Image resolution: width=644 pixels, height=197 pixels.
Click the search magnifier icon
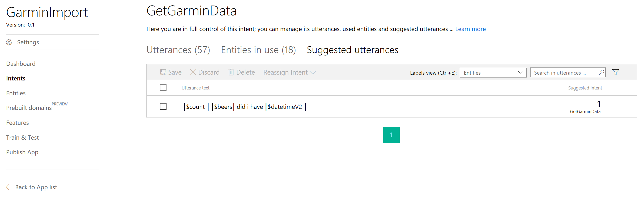coord(602,72)
